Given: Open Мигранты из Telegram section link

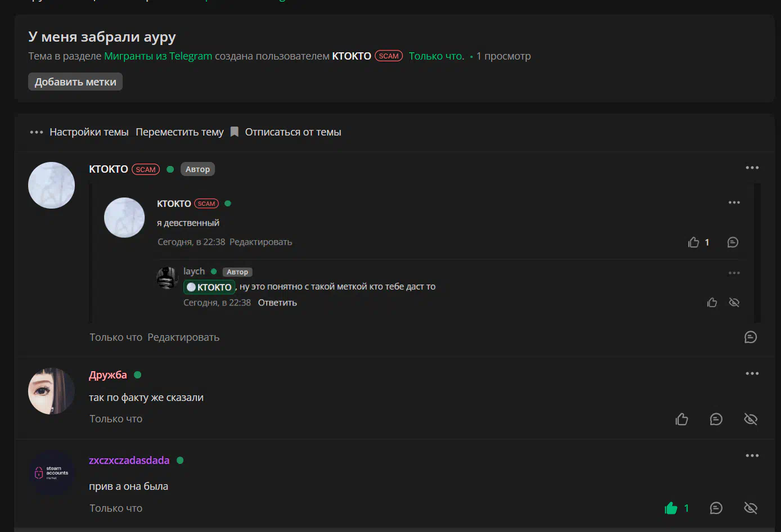Looking at the screenshot, I should coord(158,56).
